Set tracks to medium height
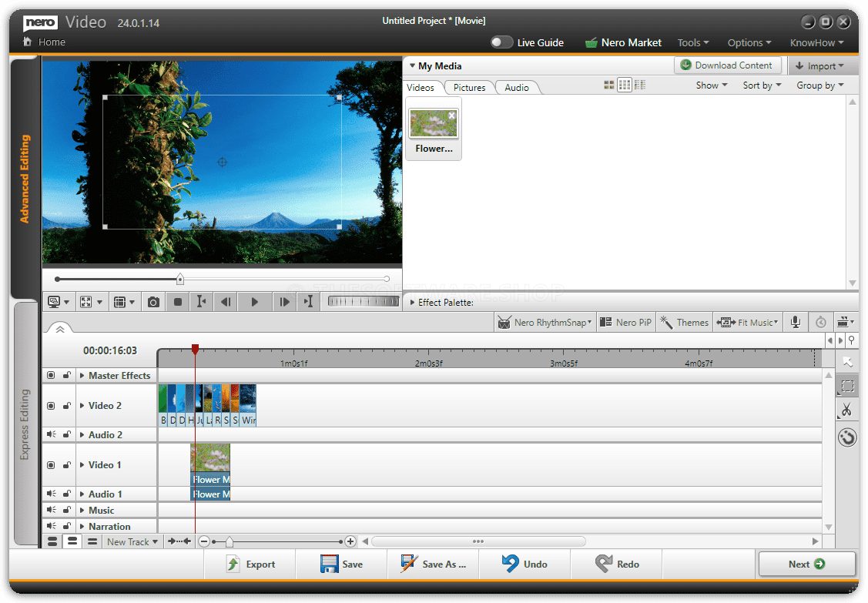This screenshot has width=868, height=603. tap(72, 541)
